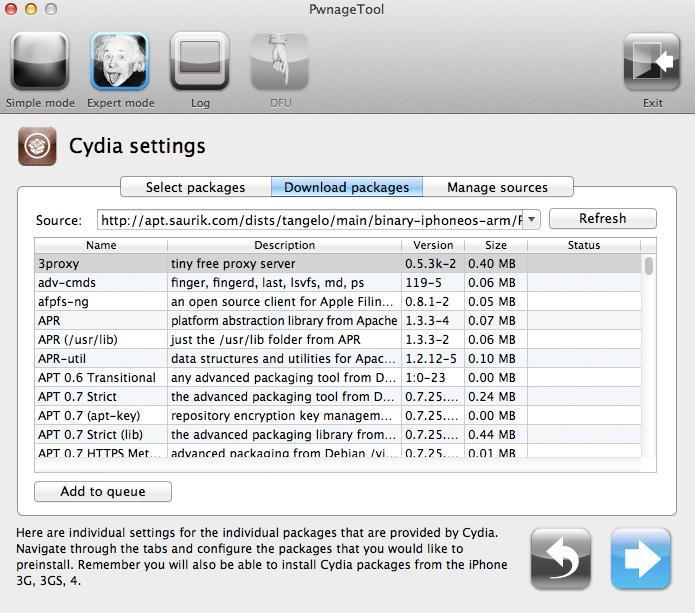Select the Expert mode Einstein icon

(120, 62)
